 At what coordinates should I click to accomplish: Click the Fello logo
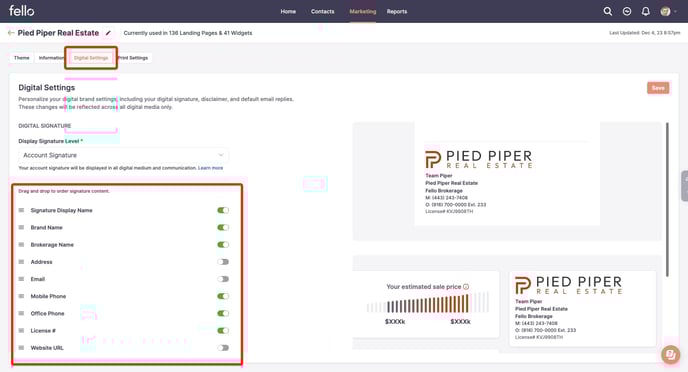22,11
